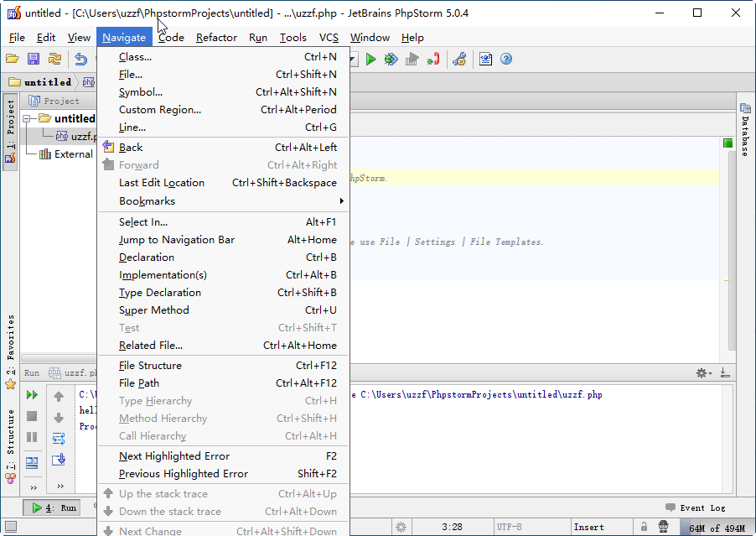The height and width of the screenshot is (536, 756).
Task: Choose File Structure menu entry
Action: coord(224,365)
